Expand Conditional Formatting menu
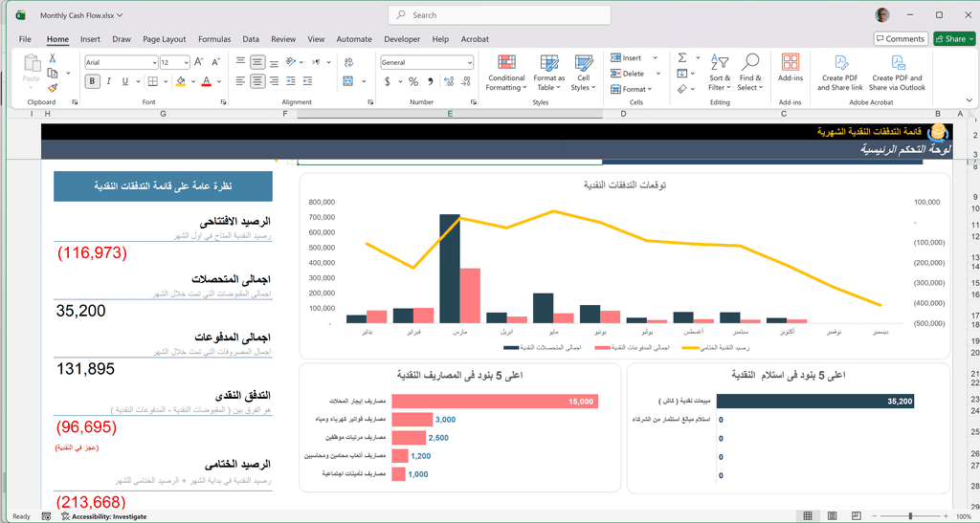Image resolution: width=980 pixels, height=523 pixels. click(506, 73)
